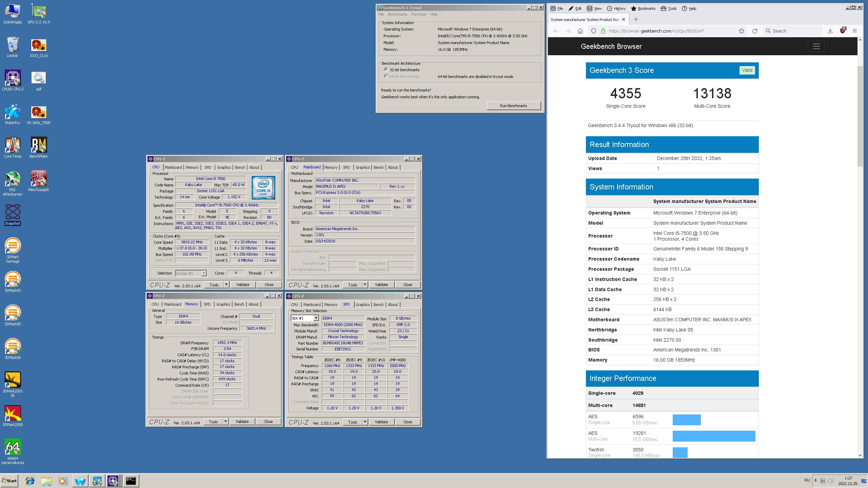Open the Számítógép desktop icon
The height and width of the screenshot is (488, 868).
pos(13,14)
